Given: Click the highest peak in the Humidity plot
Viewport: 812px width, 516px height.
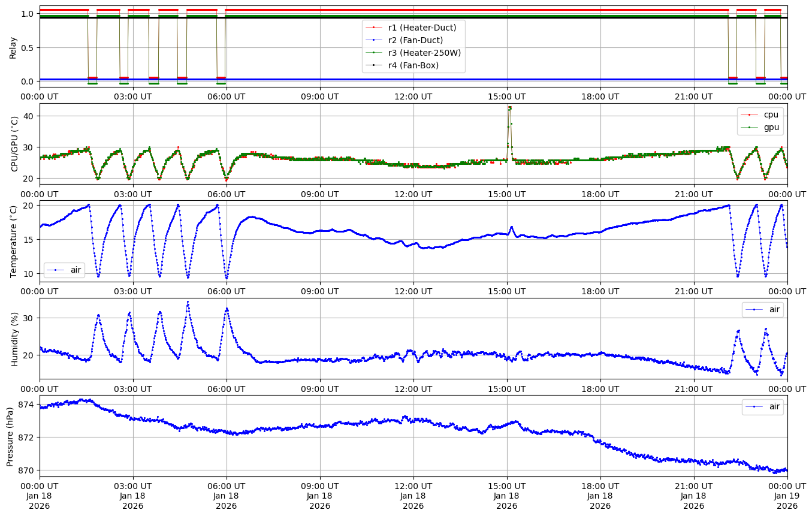Looking at the screenshot, I should click(188, 302).
